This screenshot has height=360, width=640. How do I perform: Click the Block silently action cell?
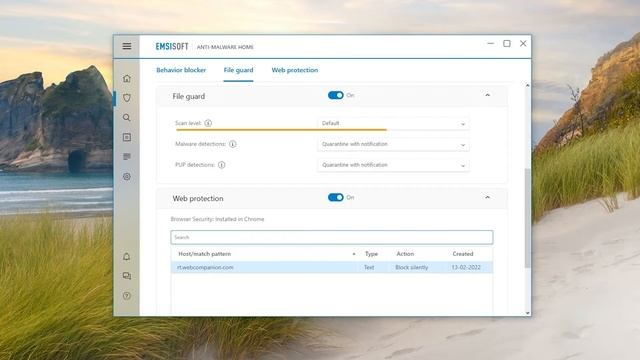pyautogui.click(x=411, y=267)
